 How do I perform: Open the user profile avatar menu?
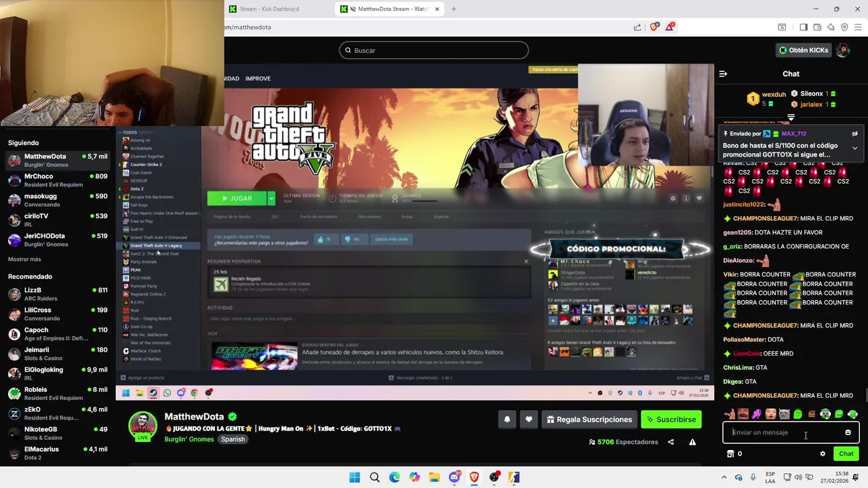tap(843, 50)
